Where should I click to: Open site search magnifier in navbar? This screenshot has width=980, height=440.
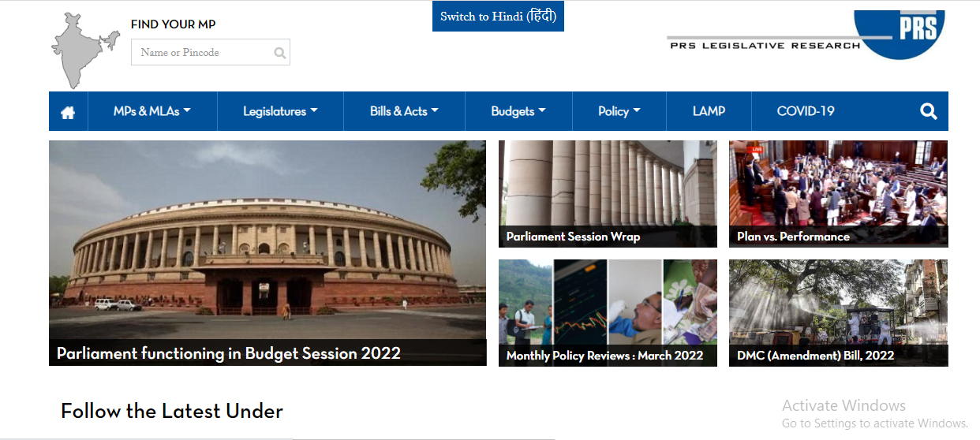pos(929,111)
